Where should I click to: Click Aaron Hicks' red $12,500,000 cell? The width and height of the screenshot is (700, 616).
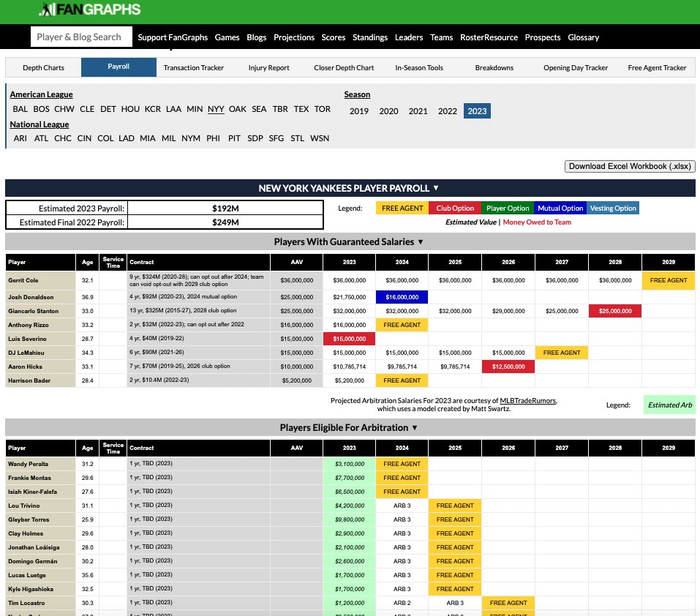(508, 367)
